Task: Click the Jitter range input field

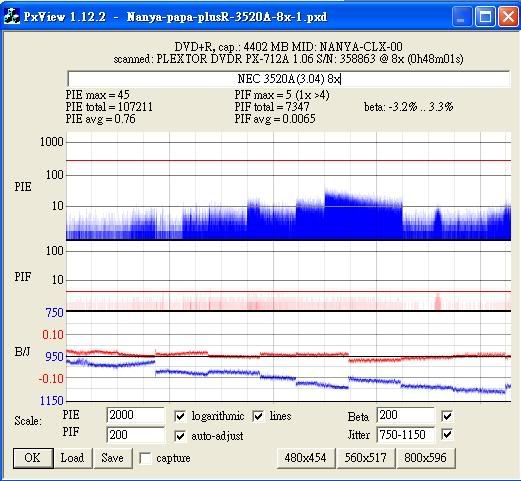Action: [x=405, y=435]
